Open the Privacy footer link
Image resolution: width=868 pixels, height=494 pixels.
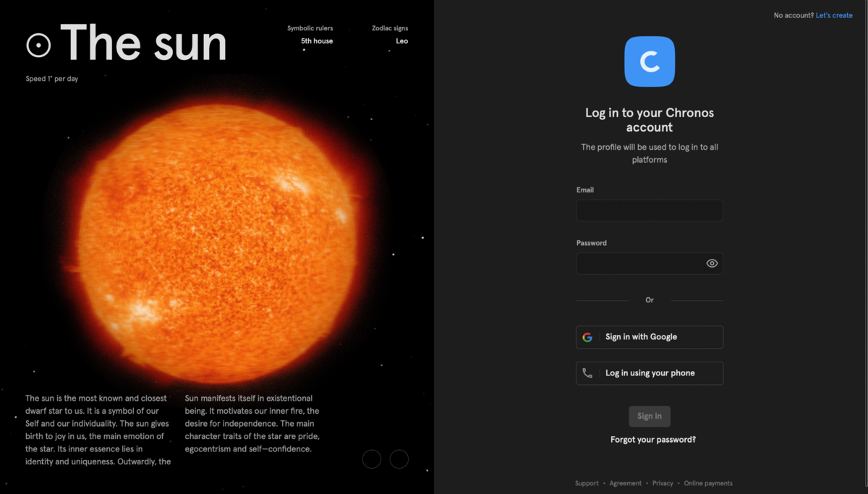pos(663,483)
